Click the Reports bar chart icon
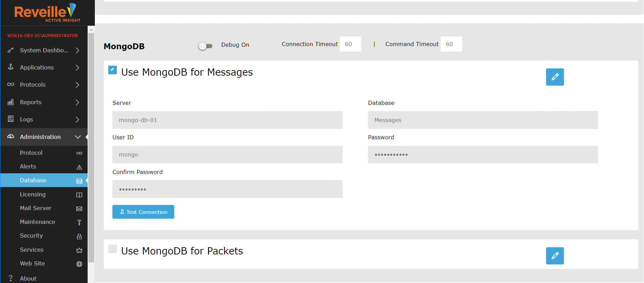 click(x=11, y=102)
